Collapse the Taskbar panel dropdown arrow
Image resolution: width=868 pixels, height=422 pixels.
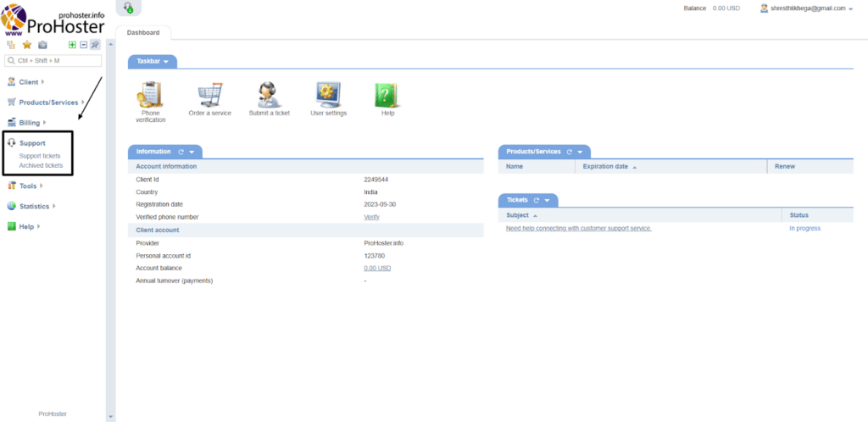pos(166,62)
